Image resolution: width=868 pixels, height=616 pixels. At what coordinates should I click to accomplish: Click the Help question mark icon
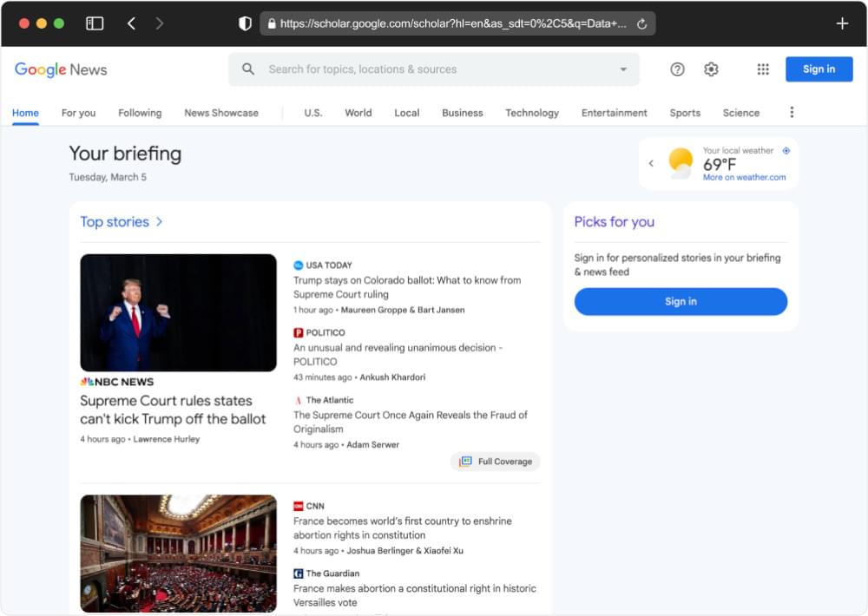pos(677,69)
